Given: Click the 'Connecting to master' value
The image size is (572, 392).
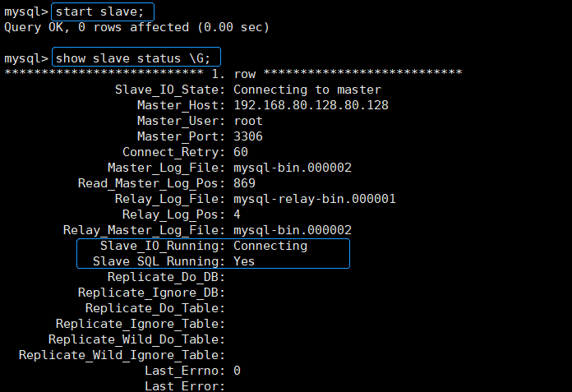Looking at the screenshot, I should pyautogui.click(x=307, y=90).
